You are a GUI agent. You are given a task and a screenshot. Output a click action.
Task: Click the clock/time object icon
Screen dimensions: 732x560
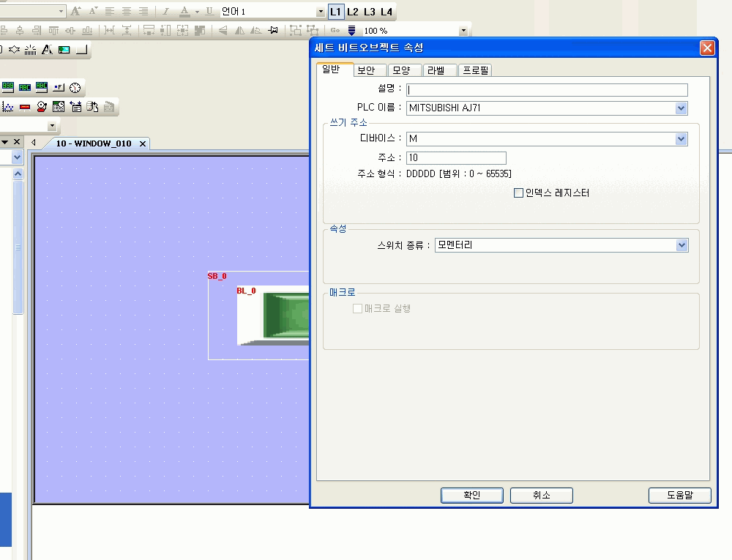75,87
